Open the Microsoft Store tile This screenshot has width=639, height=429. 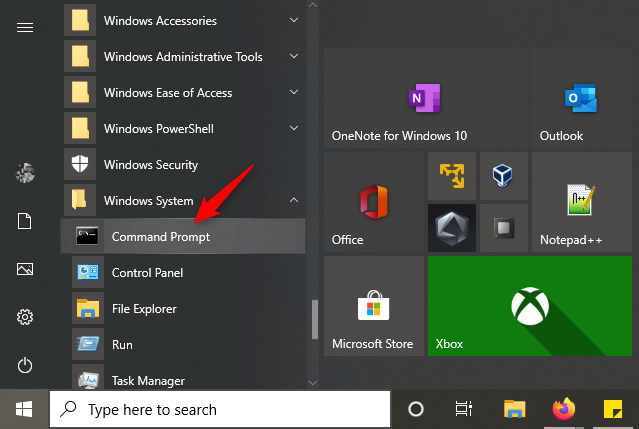[373, 305]
